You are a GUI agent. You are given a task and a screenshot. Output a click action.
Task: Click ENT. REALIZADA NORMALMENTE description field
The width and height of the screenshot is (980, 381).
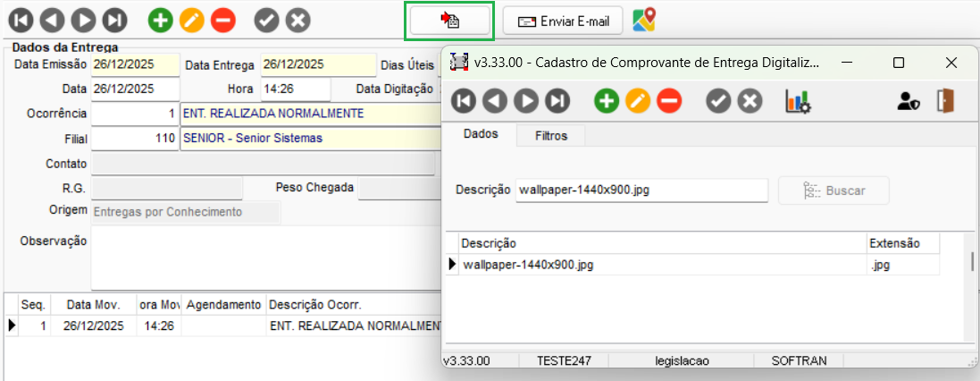click(311, 114)
